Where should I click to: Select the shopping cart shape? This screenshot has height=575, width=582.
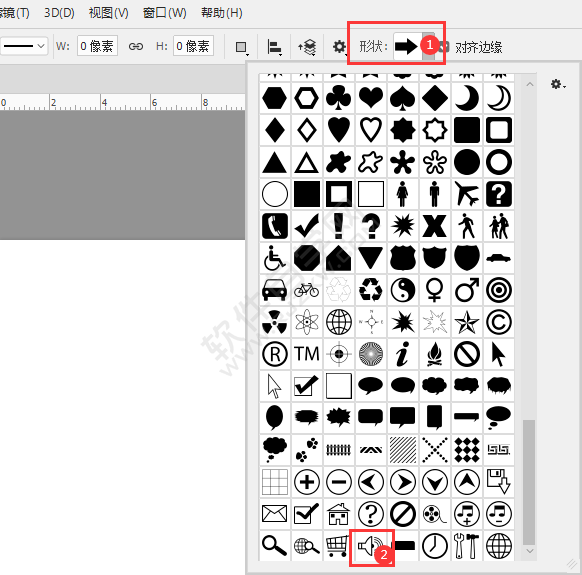[338, 546]
